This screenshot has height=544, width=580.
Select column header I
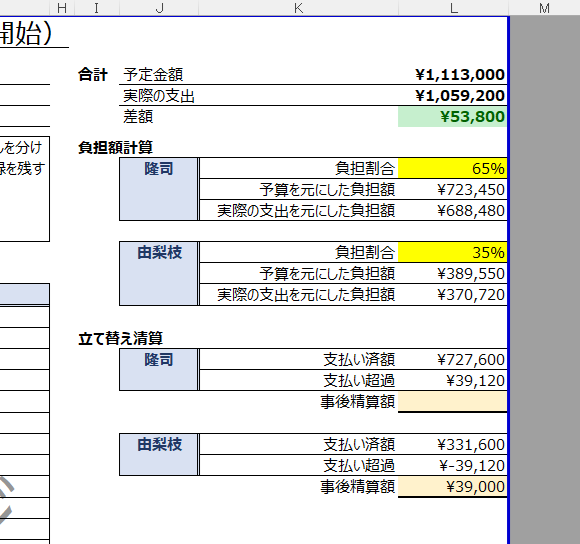97,7
